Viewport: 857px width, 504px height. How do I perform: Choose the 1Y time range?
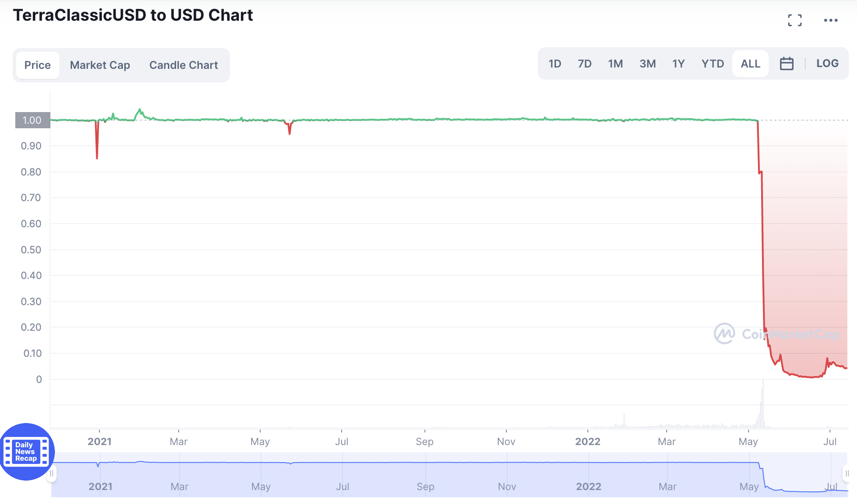[x=678, y=63]
